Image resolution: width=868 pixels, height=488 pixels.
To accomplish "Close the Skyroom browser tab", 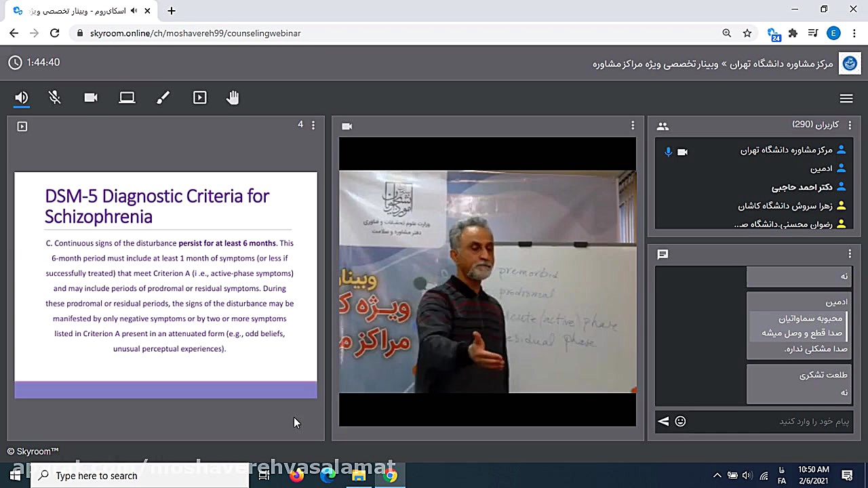I will point(147,11).
